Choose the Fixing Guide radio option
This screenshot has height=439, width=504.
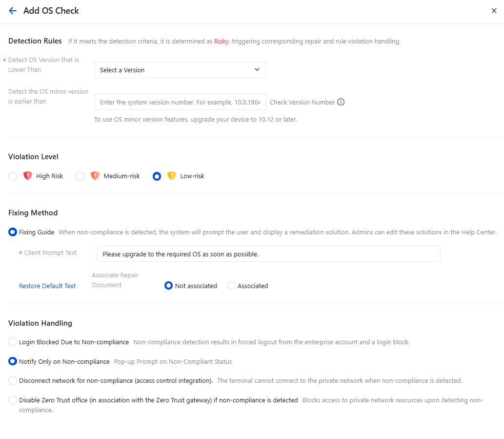[13, 232]
